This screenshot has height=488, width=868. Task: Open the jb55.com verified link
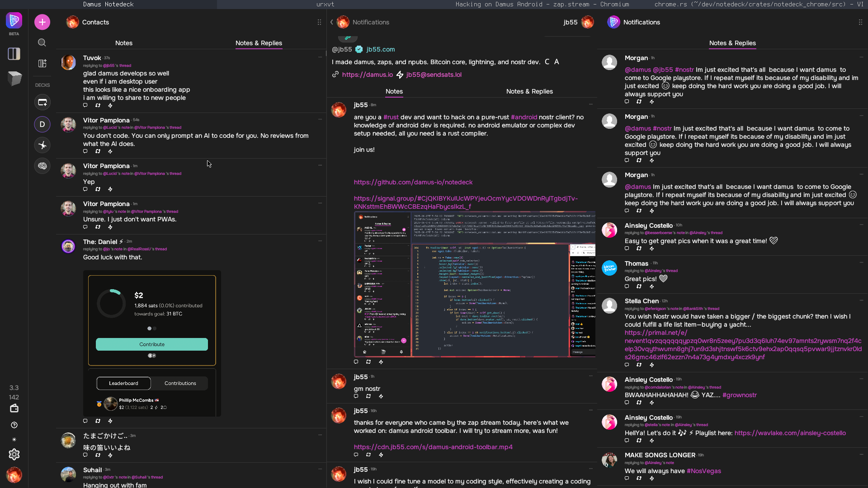[380, 49]
